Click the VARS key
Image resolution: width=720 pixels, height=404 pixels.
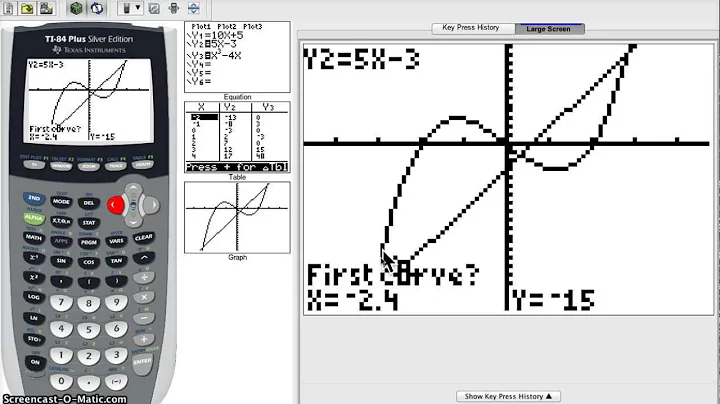click(116, 241)
